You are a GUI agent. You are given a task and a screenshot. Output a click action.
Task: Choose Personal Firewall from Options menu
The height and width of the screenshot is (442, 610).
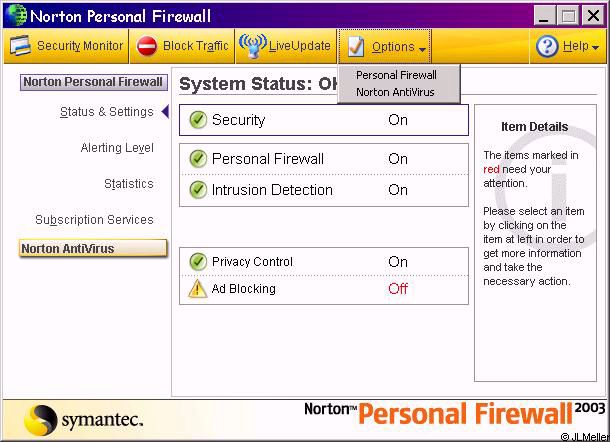point(396,75)
